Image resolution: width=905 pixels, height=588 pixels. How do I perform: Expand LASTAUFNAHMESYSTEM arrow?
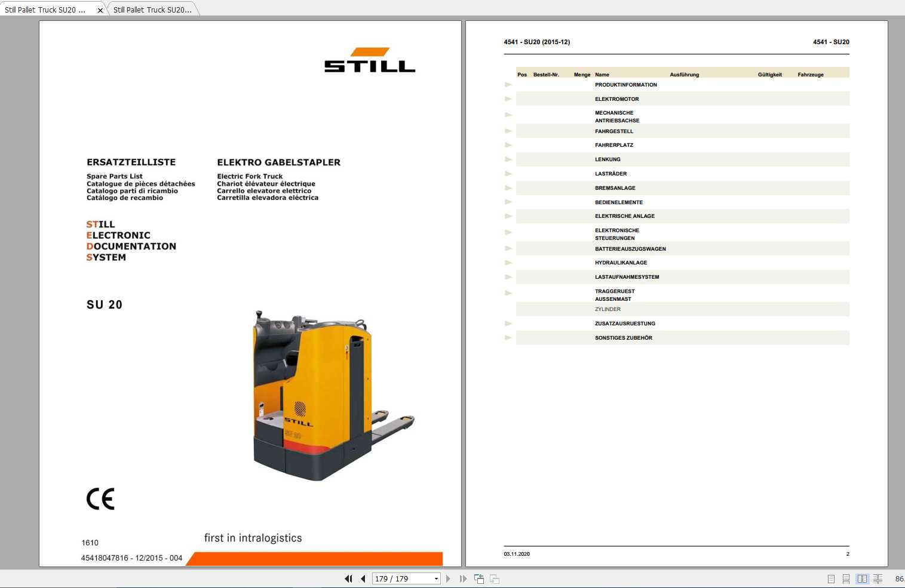click(x=508, y=277)
